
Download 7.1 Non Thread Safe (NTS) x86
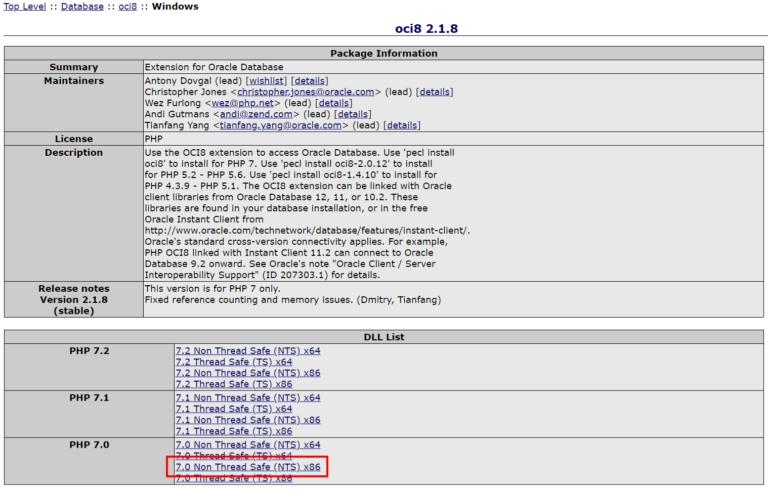pyautogui.click(x=248, y=420)
